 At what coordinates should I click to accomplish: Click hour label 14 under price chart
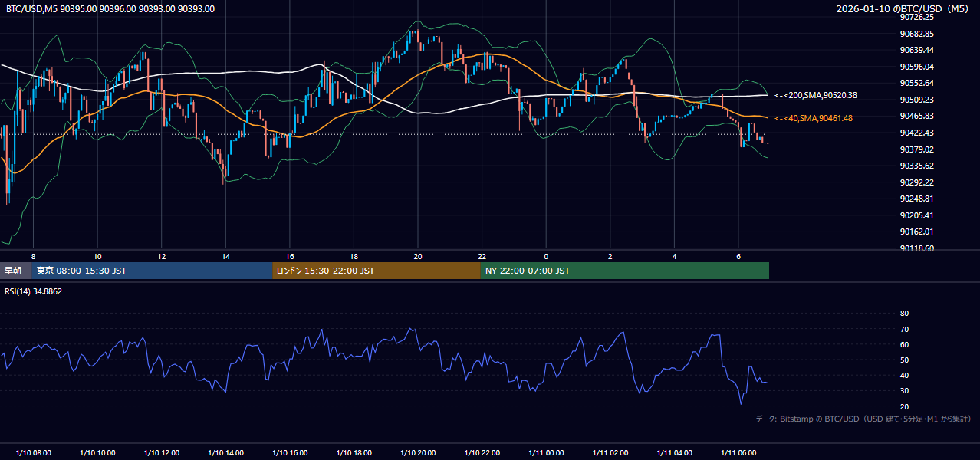(x=225, y=256)
